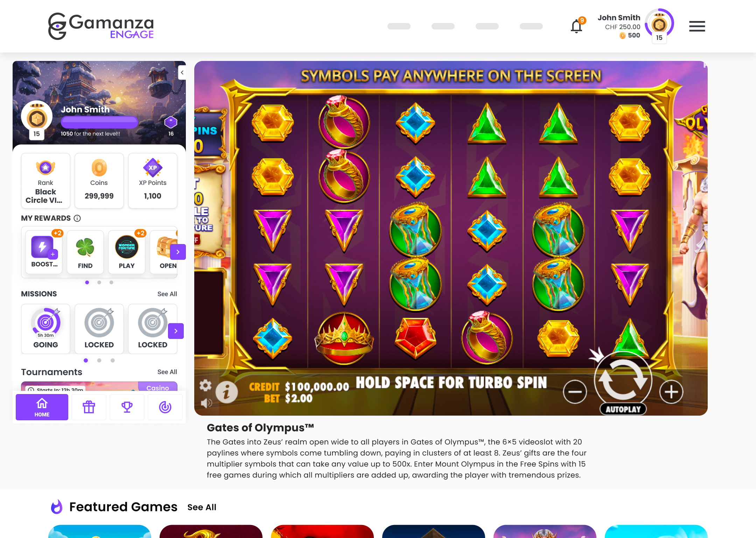Click the My Rewards info icon
Image resolution: width=756 pixels, height=538 pixels.
point(77,218)
